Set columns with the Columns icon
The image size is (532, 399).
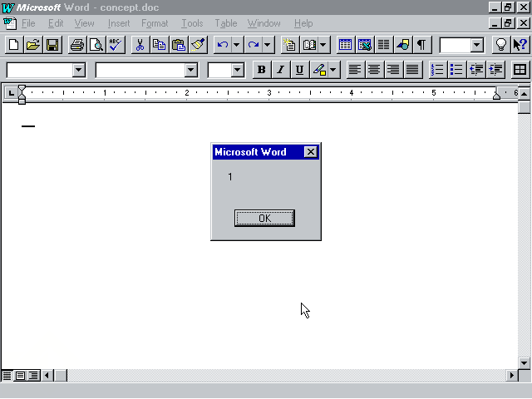point(384,45)
